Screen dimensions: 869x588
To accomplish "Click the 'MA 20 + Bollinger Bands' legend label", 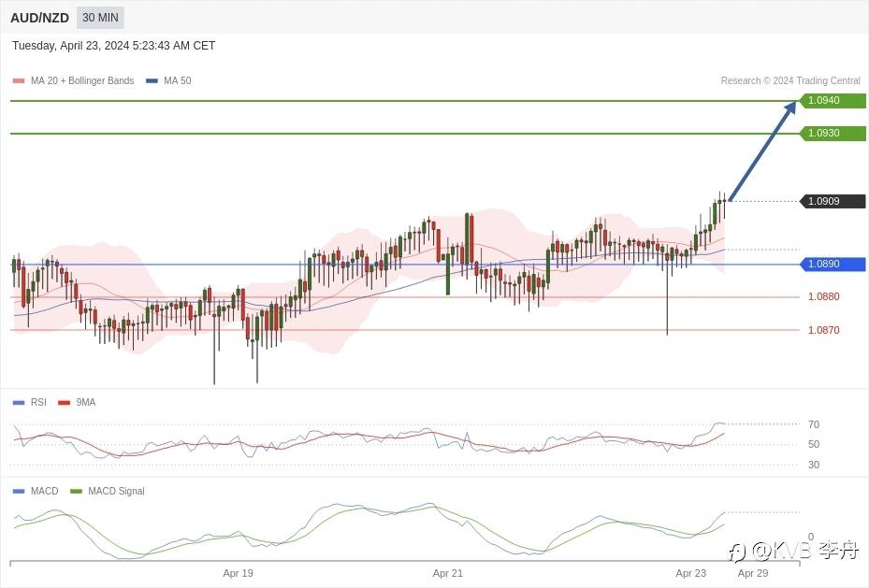I will (x=82, y=80).
